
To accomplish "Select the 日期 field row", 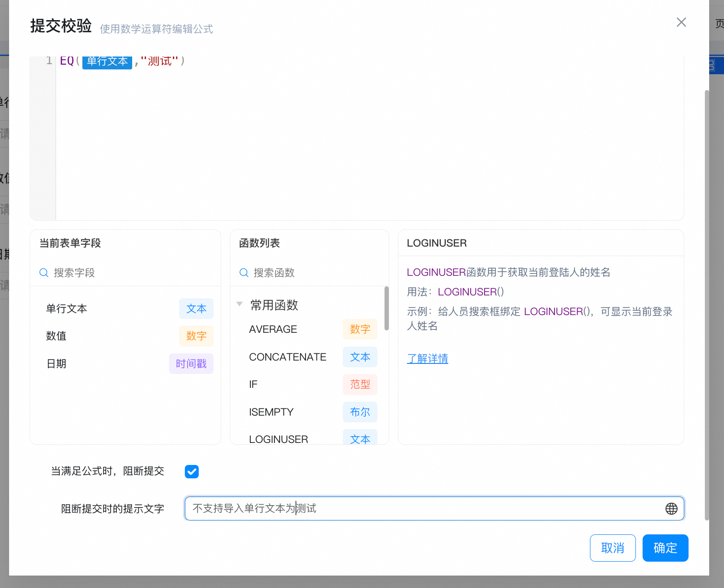I will click(125, 364).
